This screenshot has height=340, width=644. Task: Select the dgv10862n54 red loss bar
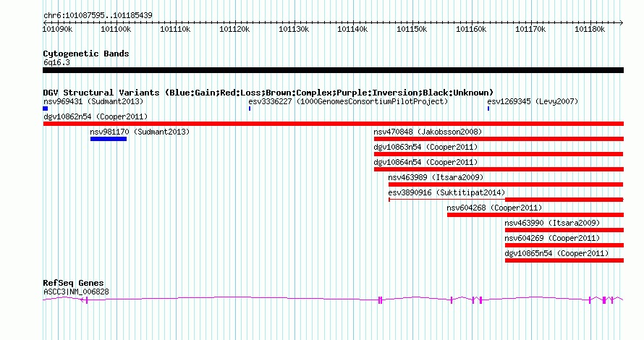tap(334, 124)
